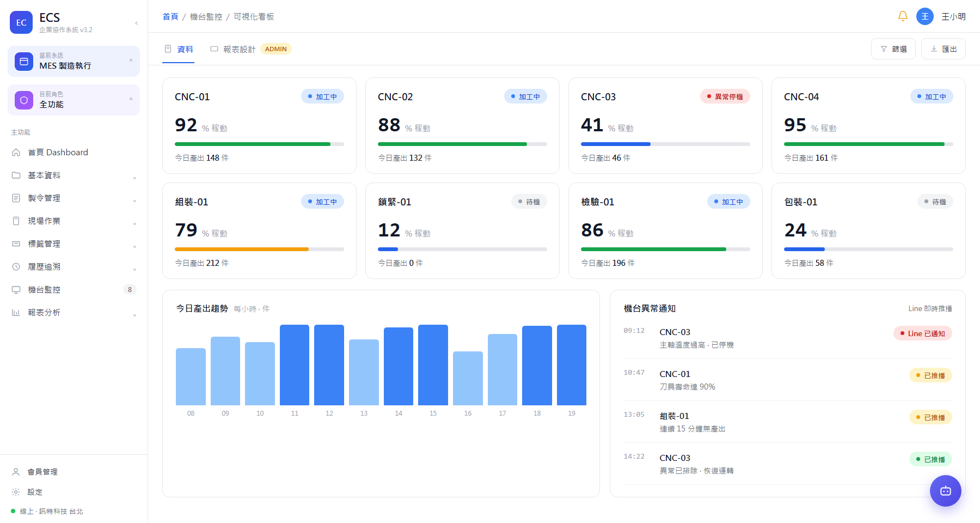
Task: Click the CNC-04 card title
Action: [801, 97]
